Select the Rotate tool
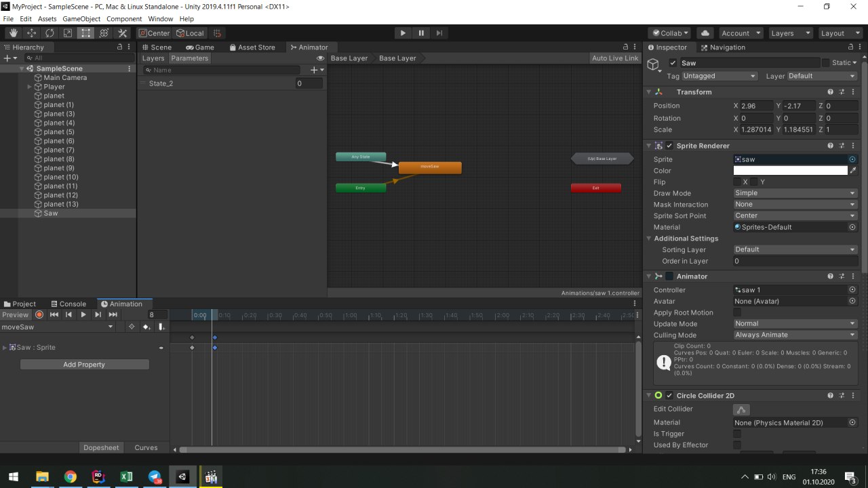Image resolution: width=868 pixels, height=488 pixels. point(50,33)
